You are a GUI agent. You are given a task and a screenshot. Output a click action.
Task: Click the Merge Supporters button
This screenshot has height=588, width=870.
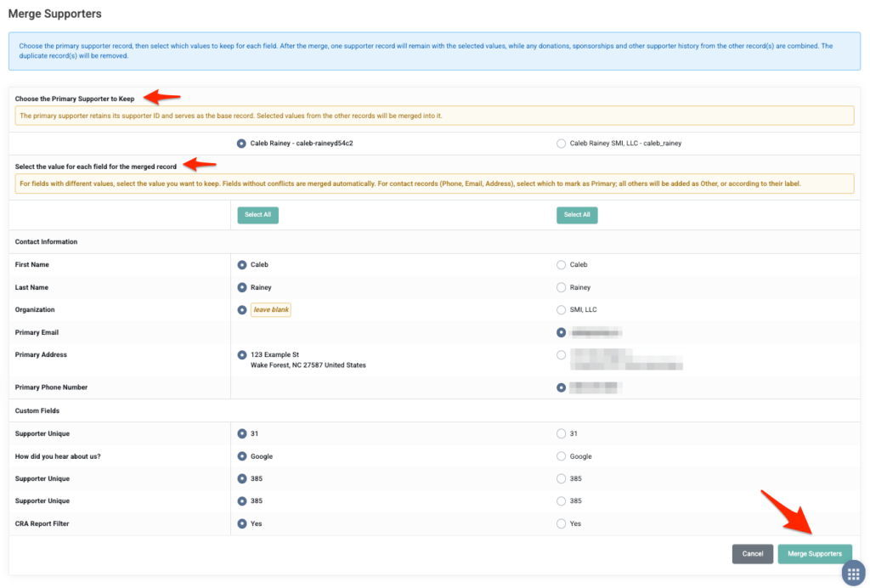[815, 554]
